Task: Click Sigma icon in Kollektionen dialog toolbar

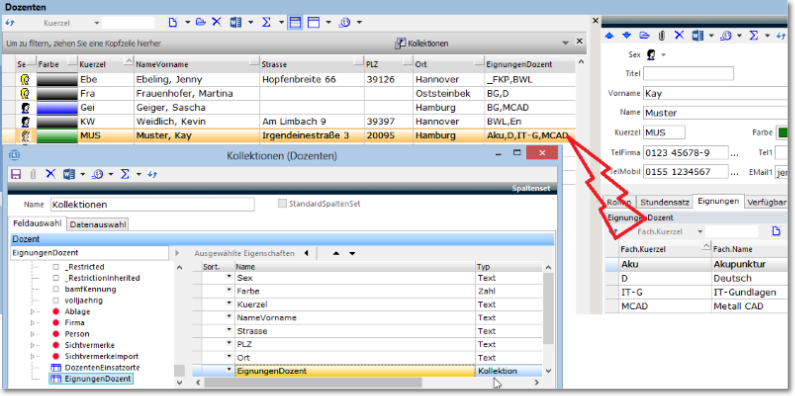Action: (125, 174)
